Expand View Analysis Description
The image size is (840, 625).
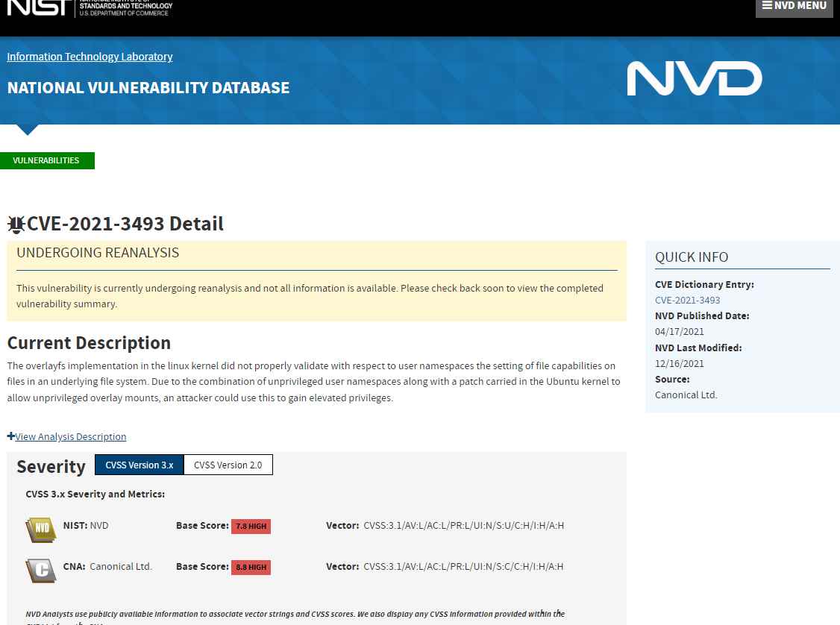[x=71, y=436]
